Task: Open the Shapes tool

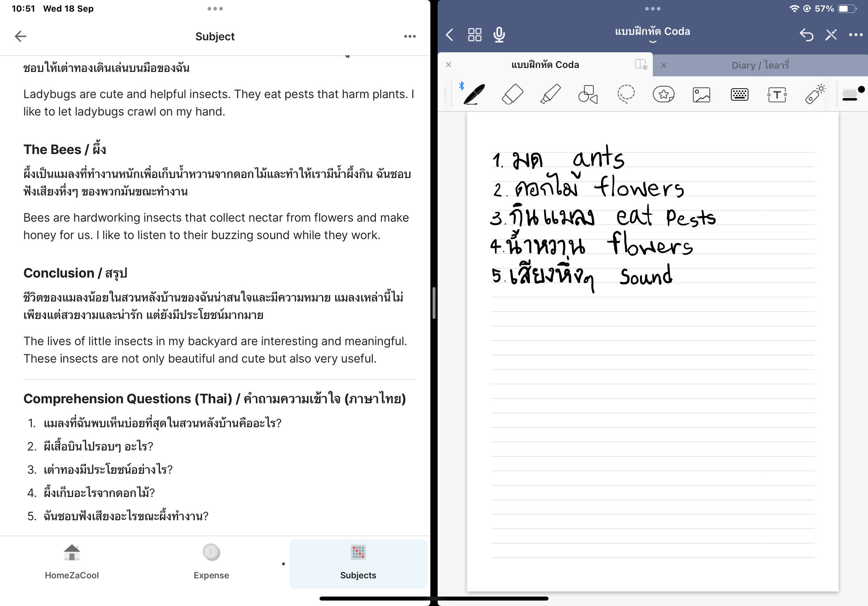Action: coord(588,94)
